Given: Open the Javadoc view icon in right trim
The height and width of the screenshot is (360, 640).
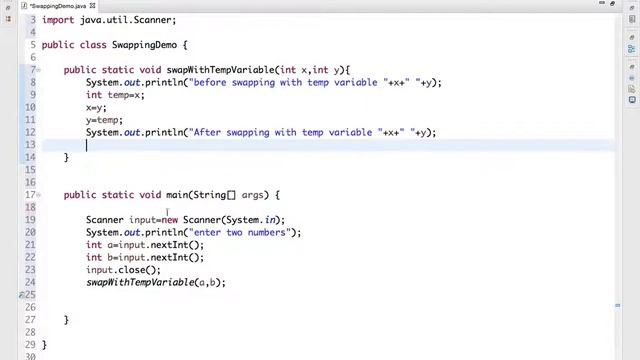Looking at the screenshot, I should [632, 89].
